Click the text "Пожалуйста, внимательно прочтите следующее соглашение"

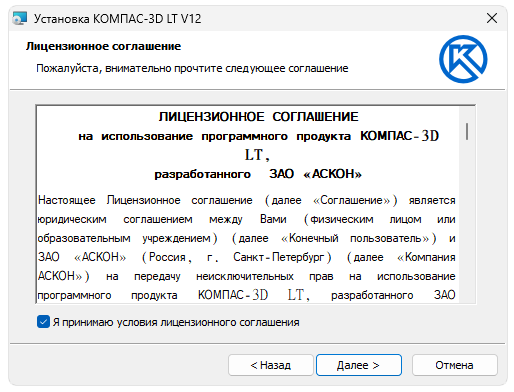[x=192, y=68]
